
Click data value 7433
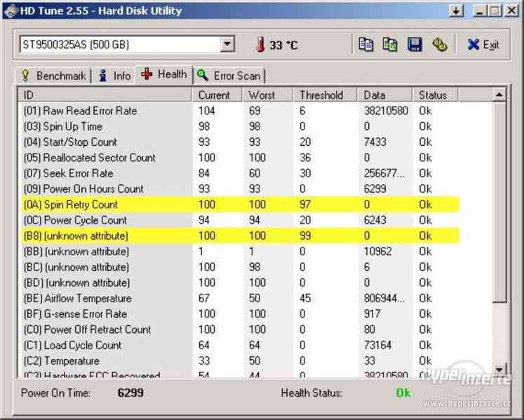(x=375, y=142)
